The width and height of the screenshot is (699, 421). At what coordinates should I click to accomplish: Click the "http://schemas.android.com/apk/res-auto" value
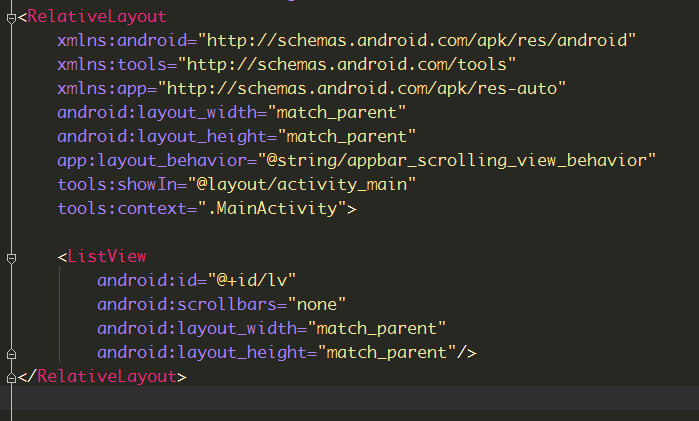coord(362,89)
